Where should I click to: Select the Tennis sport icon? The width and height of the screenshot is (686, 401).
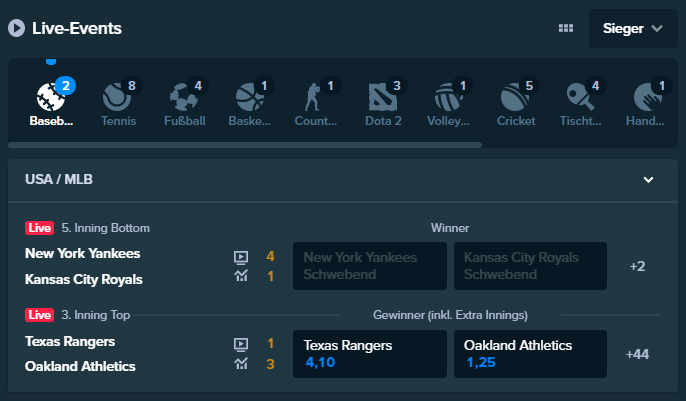[x=117, y=97]
